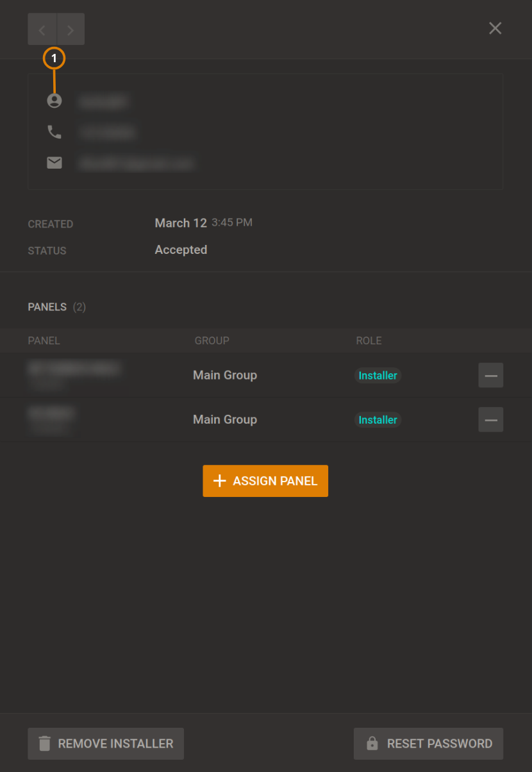Click the ASSIGN PANEL button
532x772 pixels.
point(265,480)
